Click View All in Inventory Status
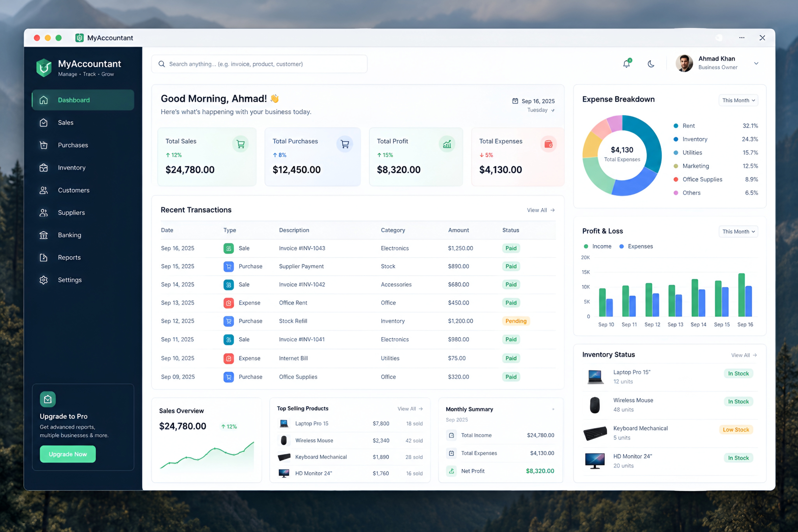This screenshot has height=532, width=798. point(744,355)
